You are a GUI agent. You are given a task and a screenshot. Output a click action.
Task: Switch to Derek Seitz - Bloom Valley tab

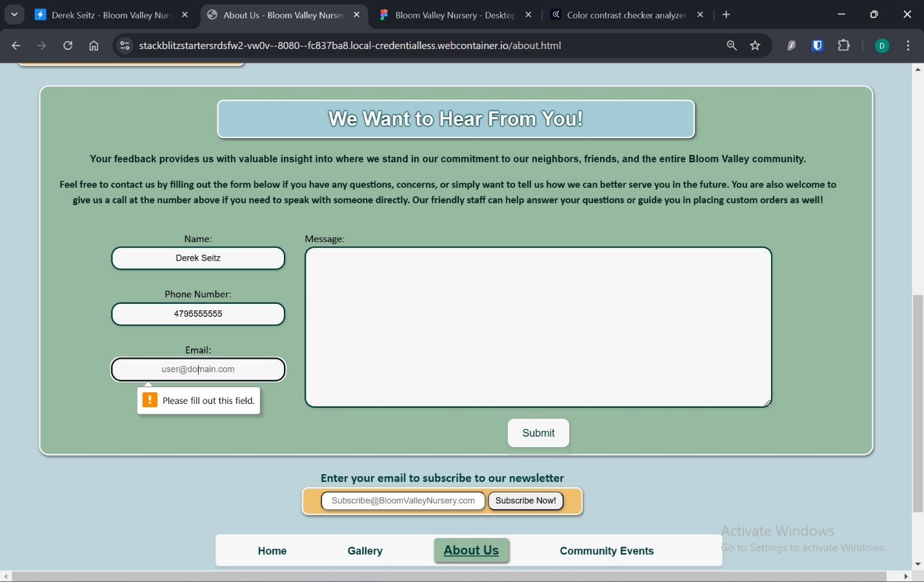tap(112, 15)
